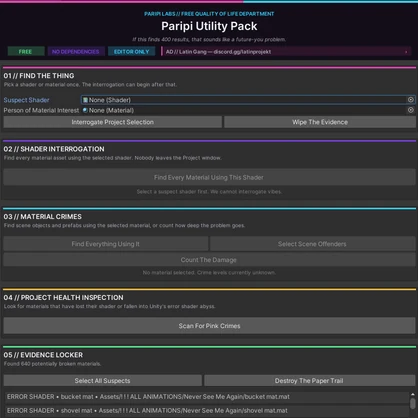Click Select All Suspects button
This screenshot has width=418, height=418.
103,381
